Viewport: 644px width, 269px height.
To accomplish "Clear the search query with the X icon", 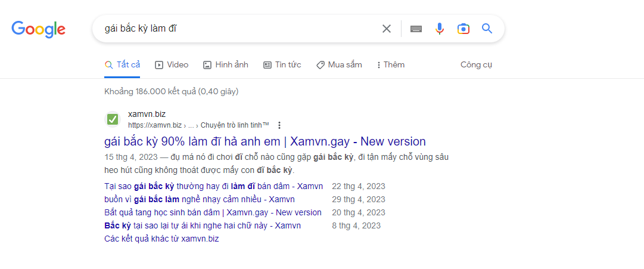I will click(387, 29).
